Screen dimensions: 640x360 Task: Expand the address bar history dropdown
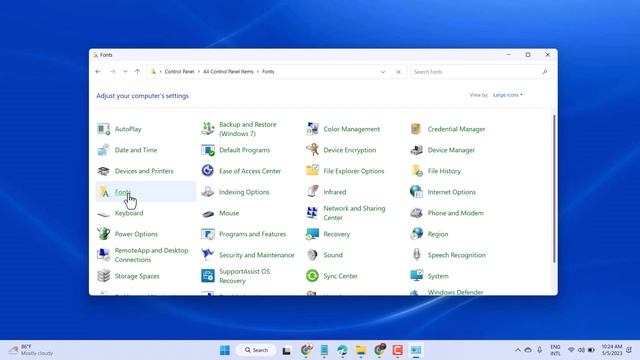coord(383,72)
